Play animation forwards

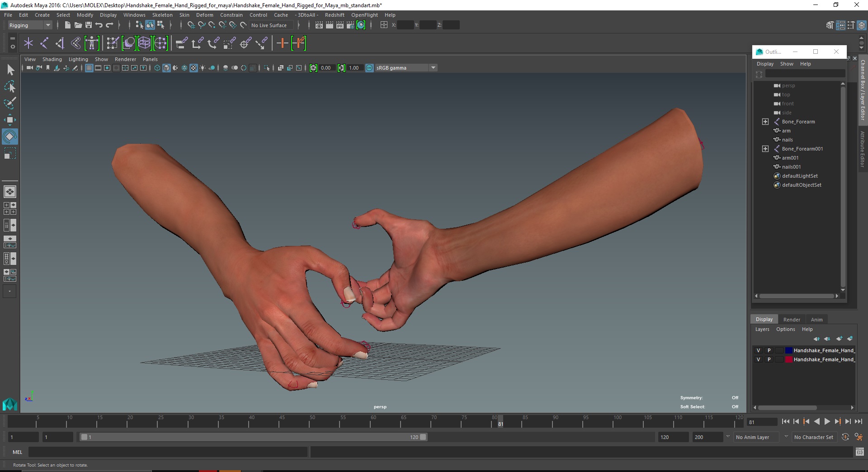pos(827,421)
